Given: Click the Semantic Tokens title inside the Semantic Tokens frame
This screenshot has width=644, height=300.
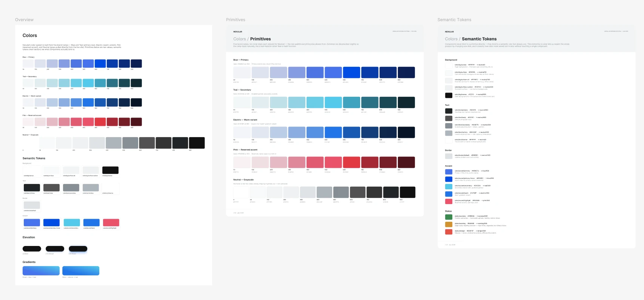Looking at the screenshot, I should click(479, 39).
